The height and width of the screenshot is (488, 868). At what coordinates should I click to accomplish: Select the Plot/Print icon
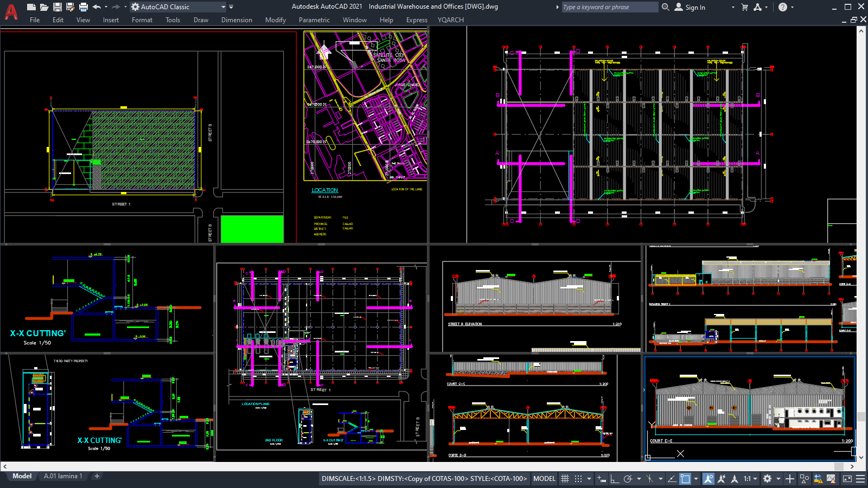(x=82, y=7)
